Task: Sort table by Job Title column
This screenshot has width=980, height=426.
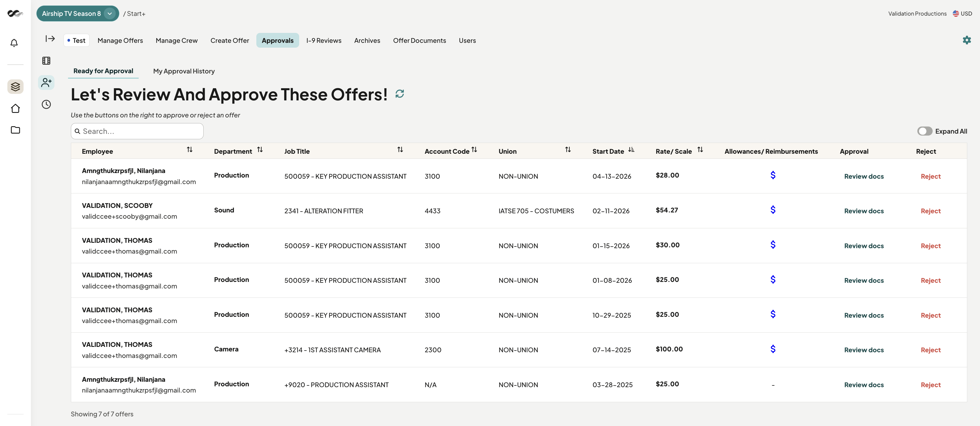Action: point(400,150)
